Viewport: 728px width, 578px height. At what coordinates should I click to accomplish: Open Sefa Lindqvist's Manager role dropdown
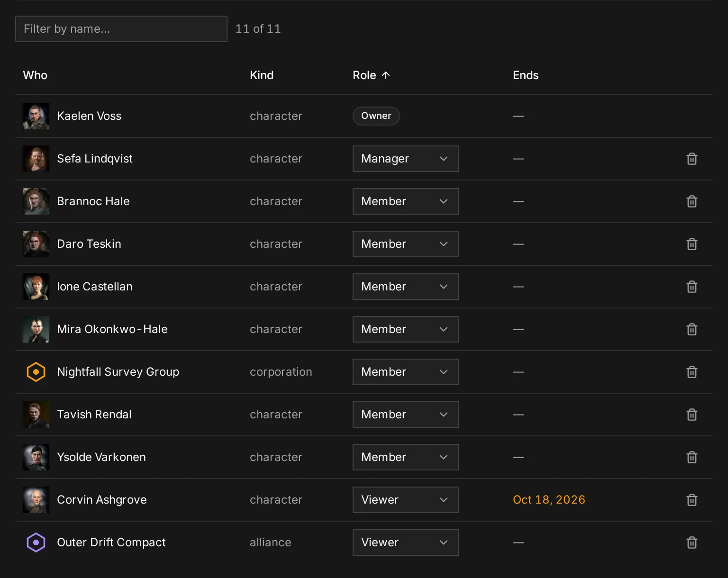(405, 159)
